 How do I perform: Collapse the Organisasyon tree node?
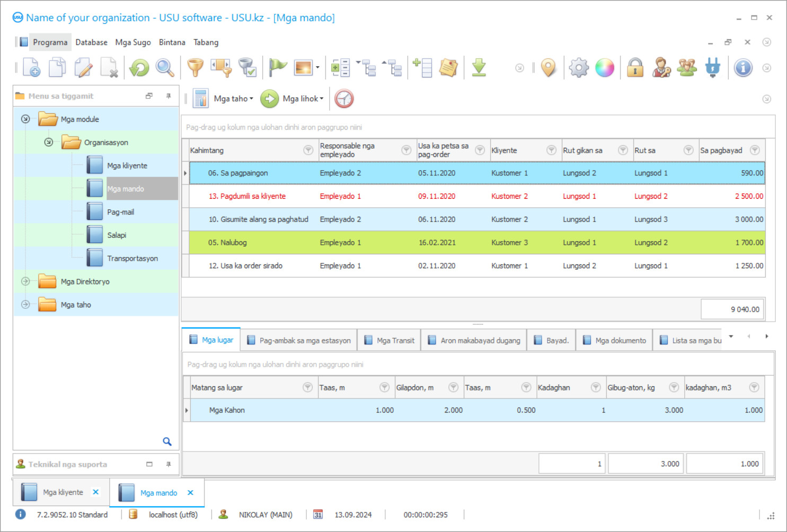click(49, 143)
